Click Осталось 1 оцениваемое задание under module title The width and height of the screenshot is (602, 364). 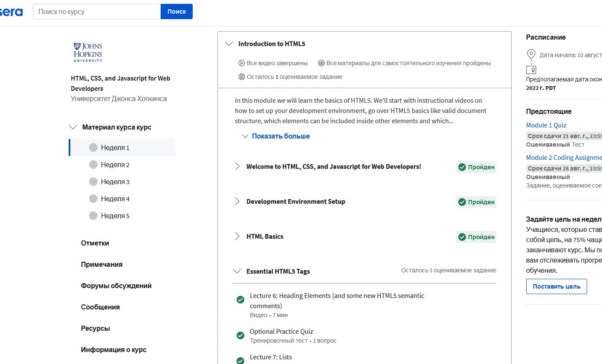pos(295,77)
